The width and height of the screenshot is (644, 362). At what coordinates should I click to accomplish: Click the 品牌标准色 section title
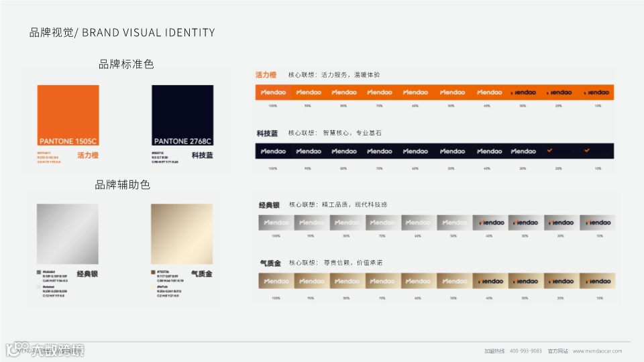click(x=126, y=64)
